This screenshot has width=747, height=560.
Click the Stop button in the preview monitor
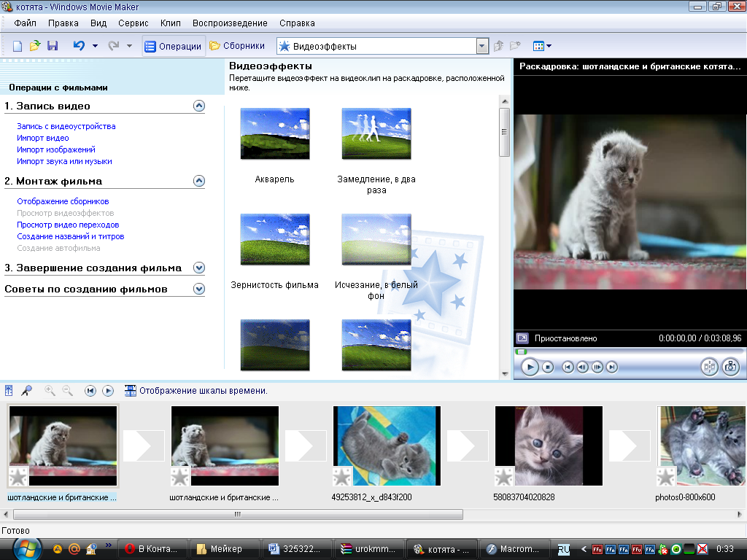pos(548,367)
